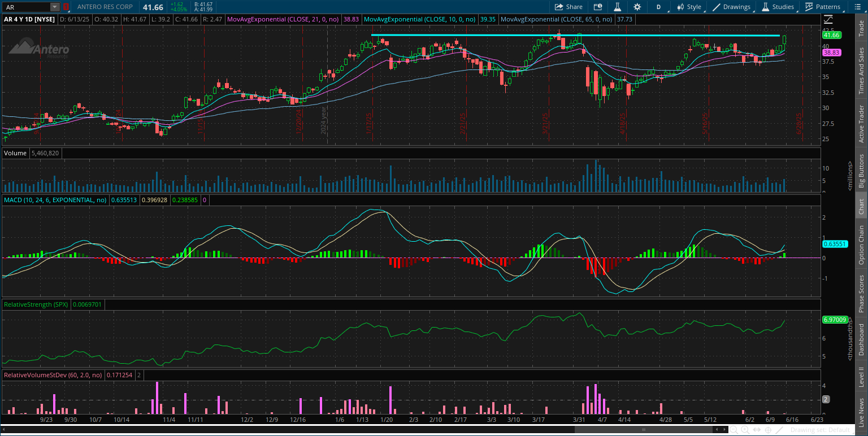The width and height of the screenshot is (868, 436).
Task: Click the Volume study label
Action: 15,153
